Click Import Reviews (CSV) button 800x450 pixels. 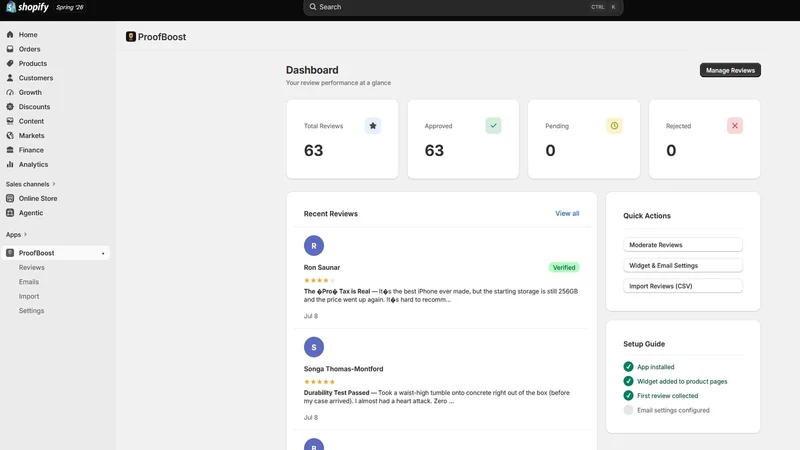pyautogui.click(x=683, y=286)
